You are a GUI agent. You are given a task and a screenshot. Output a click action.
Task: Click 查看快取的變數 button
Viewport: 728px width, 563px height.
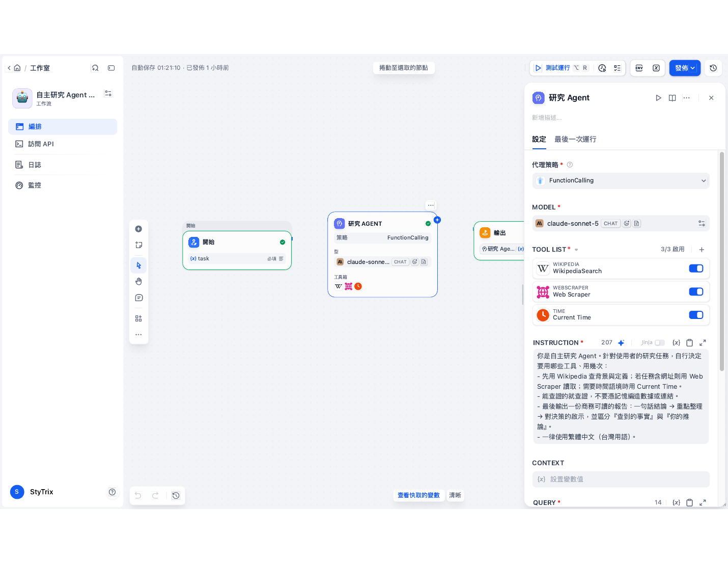click(418, 495)
